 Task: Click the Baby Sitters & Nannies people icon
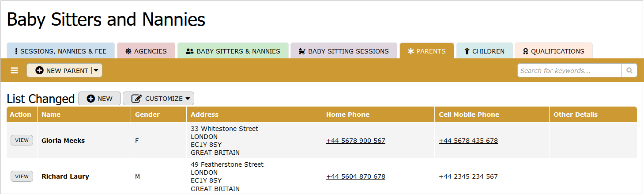(190, 51)
